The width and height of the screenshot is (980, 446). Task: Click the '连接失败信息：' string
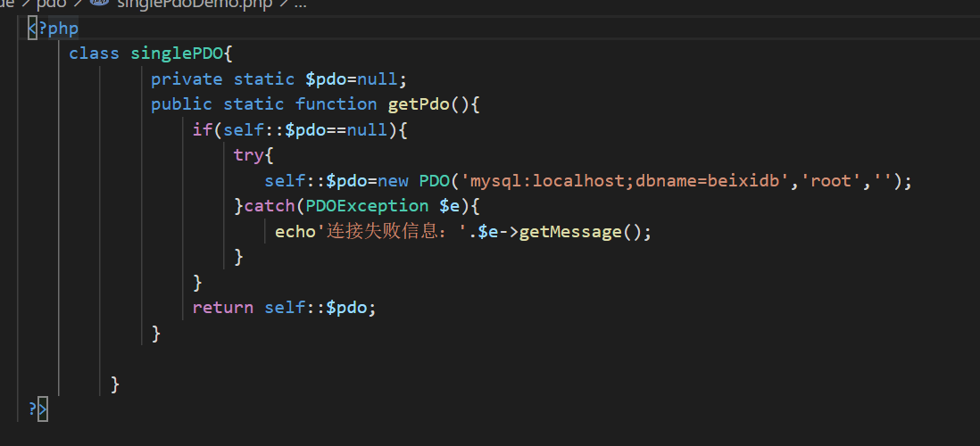392,232
